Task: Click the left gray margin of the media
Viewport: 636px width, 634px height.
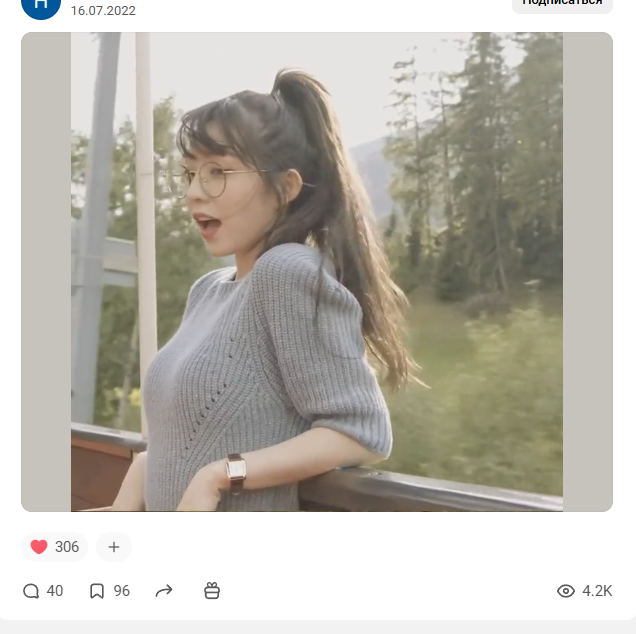Action: (46, 272)
